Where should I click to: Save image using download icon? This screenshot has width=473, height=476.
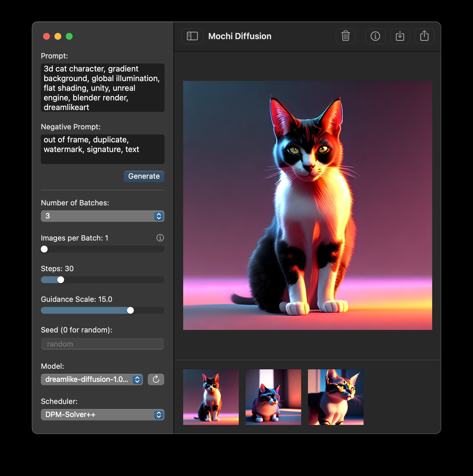(400, 36)
